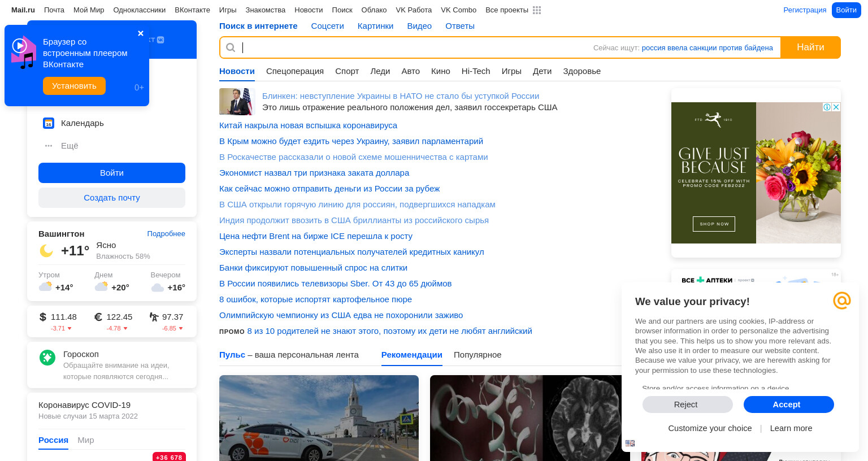Open the Популярное feed tab
Screen dimensions: 868x461
478,355
